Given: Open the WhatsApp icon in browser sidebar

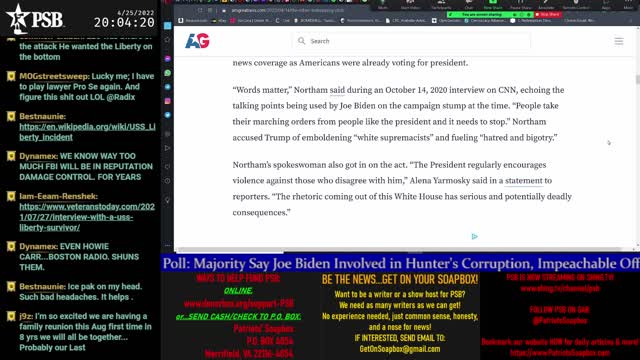Looking at the screenshot, I should [x=167, y=73].
